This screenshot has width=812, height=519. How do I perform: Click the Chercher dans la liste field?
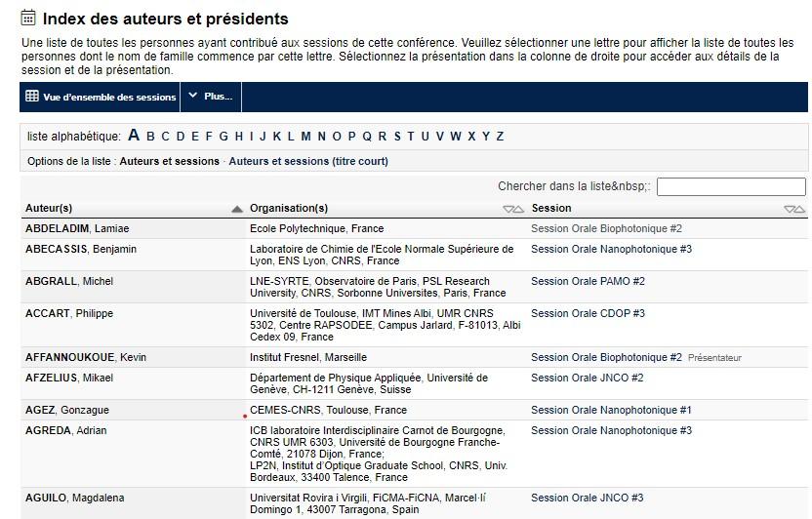tap(731, 186)
